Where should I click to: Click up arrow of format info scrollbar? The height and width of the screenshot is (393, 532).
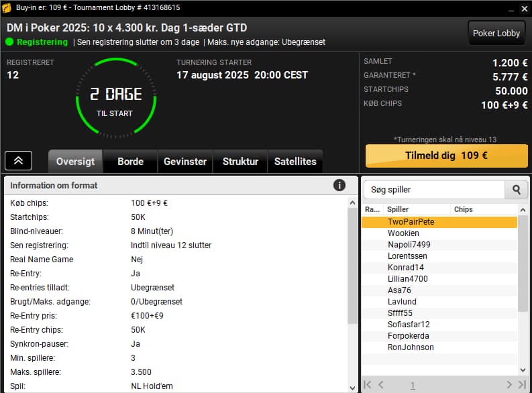point(352,203)
